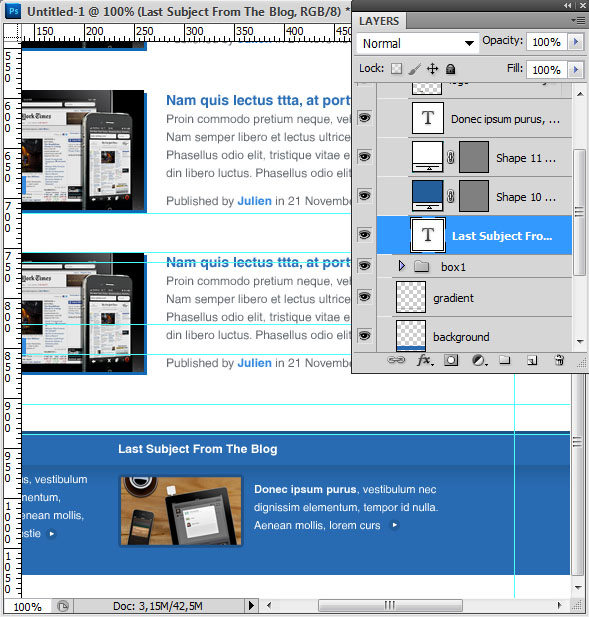Create a new group folder
Image resolution: width=589 pixels, height=617 pixels.
coord(504,360)
